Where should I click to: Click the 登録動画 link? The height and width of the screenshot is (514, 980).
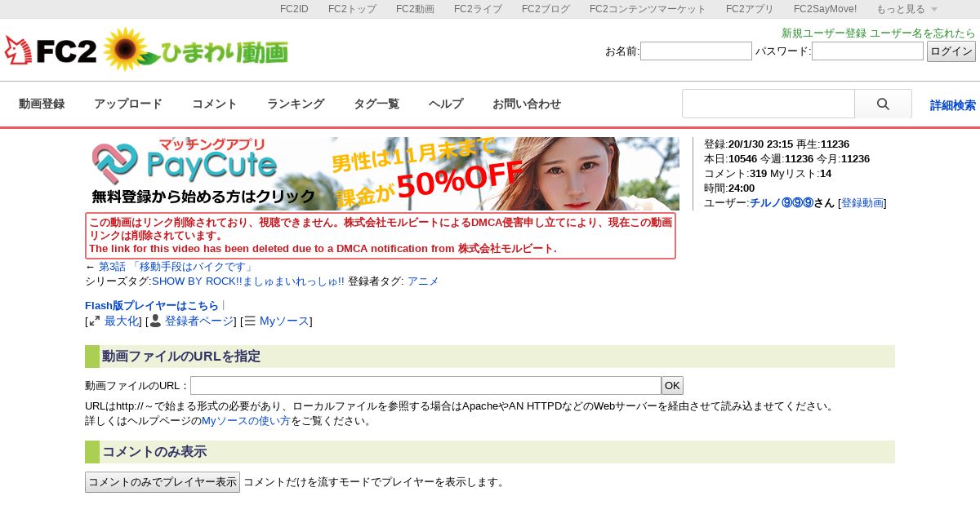(x=862, y=203)
